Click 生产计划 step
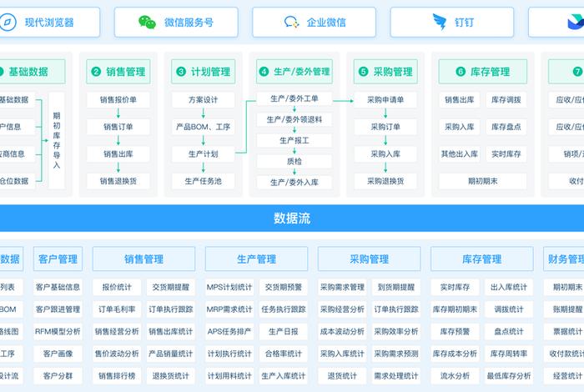The width and height of the screenshot is (584, 392). [x=203, y=153]
